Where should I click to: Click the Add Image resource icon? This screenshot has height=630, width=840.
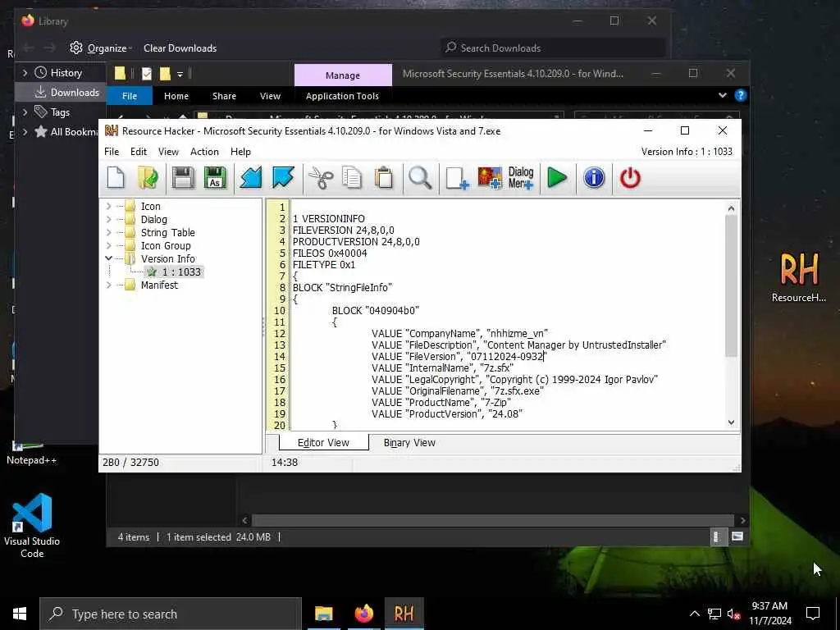pos(490,178)
